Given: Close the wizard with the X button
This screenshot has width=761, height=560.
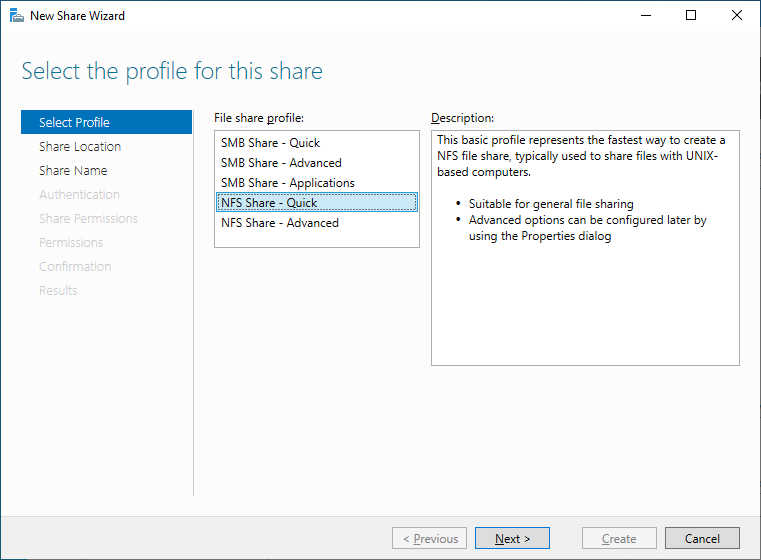Looking at the screenshot, I should pyautogui.click(x=736, y=16).
